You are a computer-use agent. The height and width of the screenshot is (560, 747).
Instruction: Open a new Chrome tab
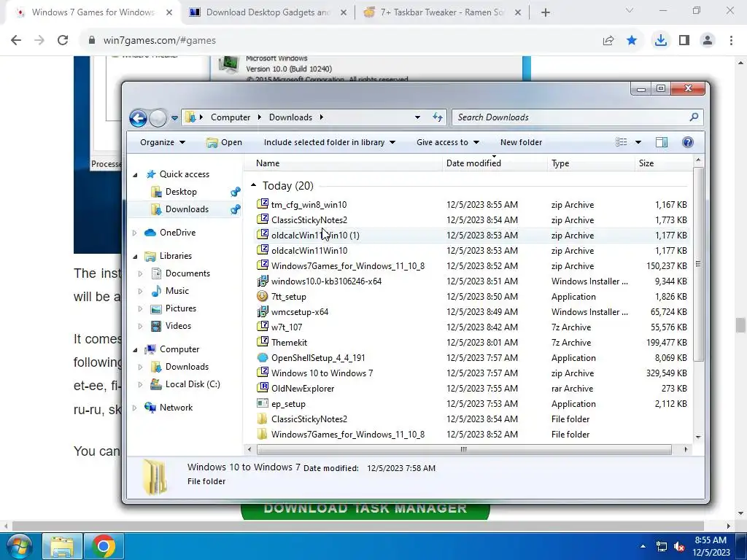[x=546, y=12]
